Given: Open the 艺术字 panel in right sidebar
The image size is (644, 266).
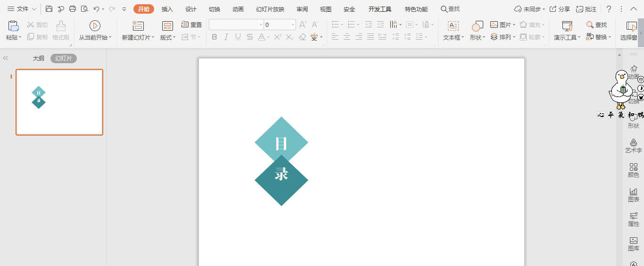Looking at the screenshot, I should coord(633,146).
